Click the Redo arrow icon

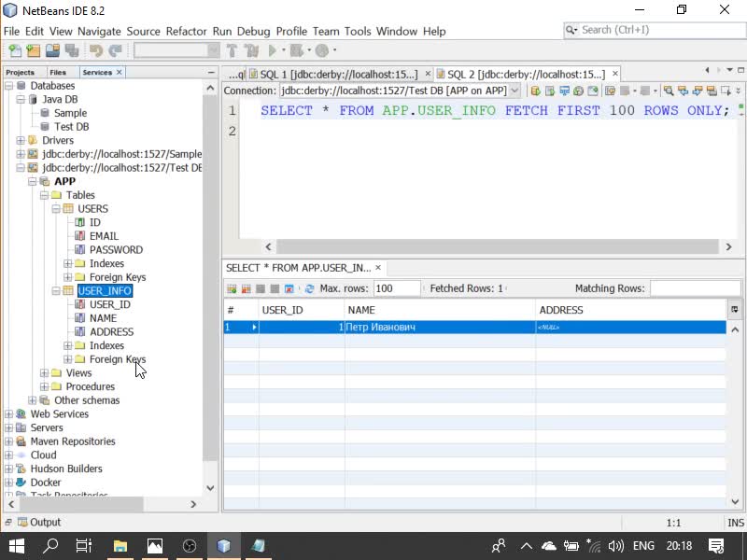(x=115, y=50)
